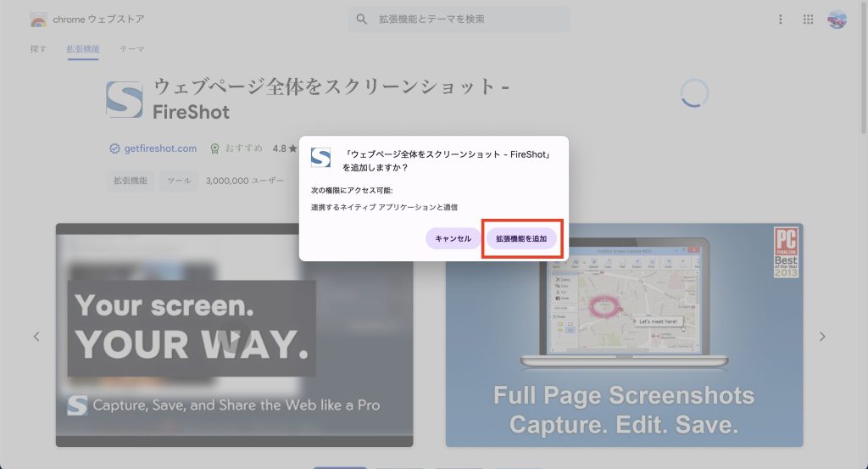Click the magnifier search icon
The image size is (868, 469).
point(361,20)
